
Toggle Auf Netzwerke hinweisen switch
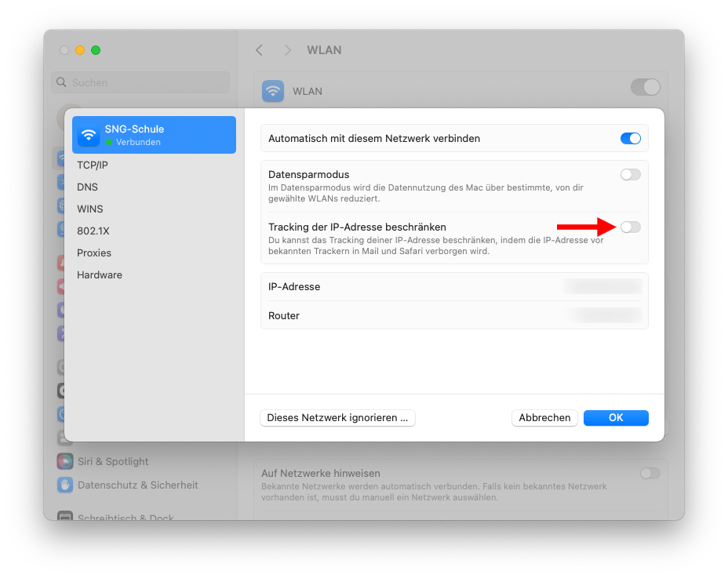[650, 474]
